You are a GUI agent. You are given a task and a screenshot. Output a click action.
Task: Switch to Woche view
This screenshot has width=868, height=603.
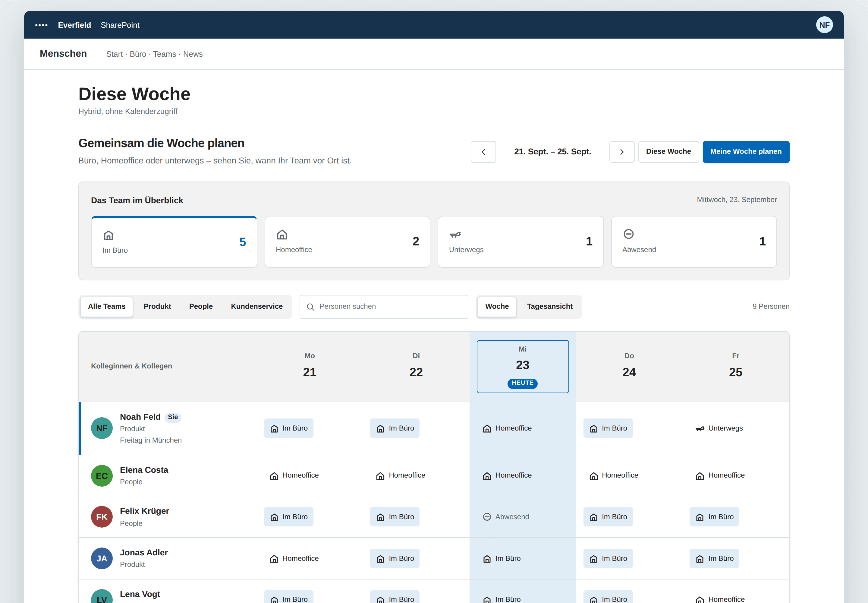click(497, 306)
